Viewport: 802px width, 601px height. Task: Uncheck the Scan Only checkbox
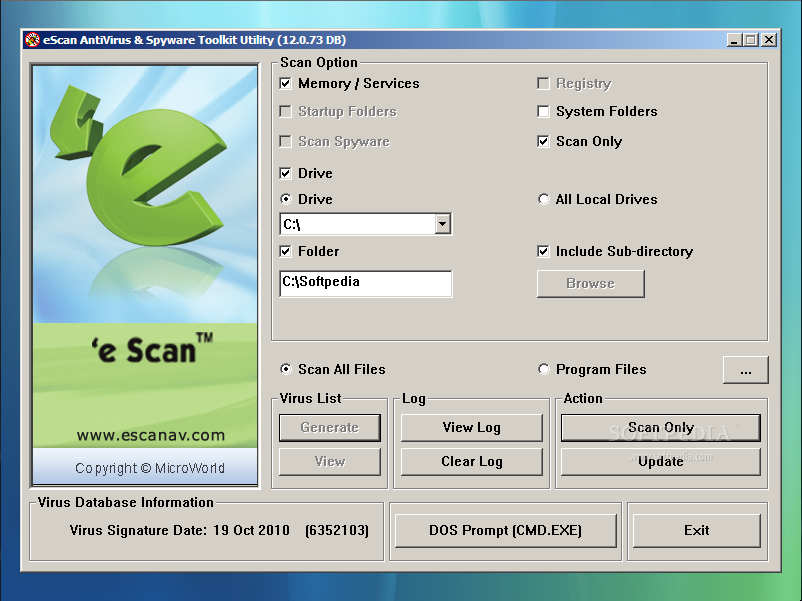(543, 141)
